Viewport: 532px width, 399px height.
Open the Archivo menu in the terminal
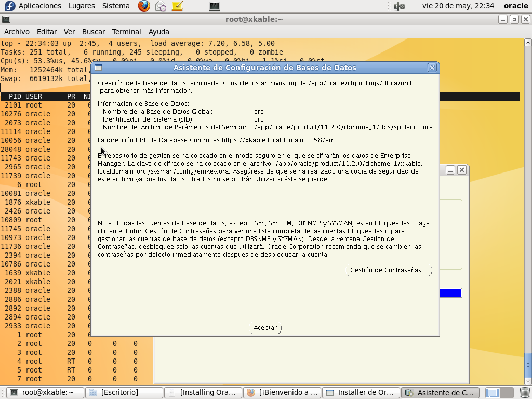(x=17, y=32)
